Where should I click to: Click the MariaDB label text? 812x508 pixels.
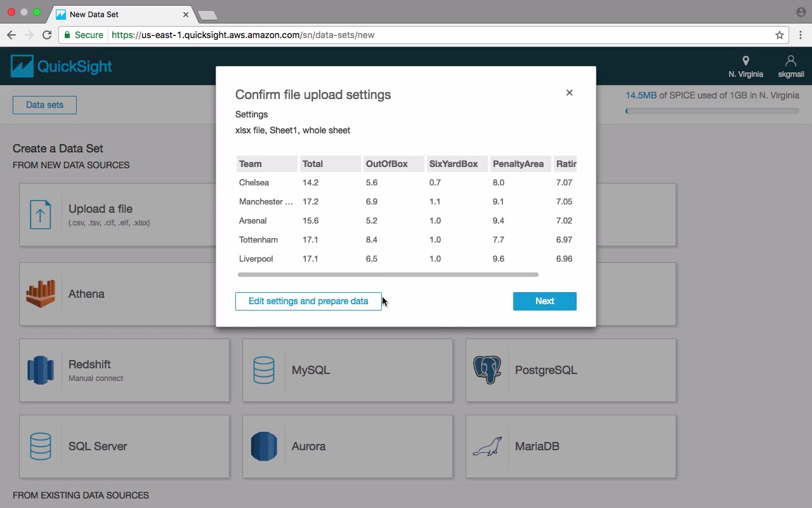point(537,446)
